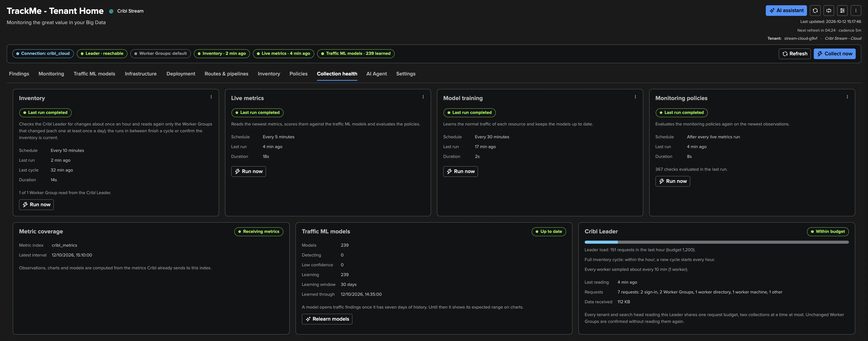Click the Receiving metrics badge
This screenshot has width=868, height=341.
[258, 231]
